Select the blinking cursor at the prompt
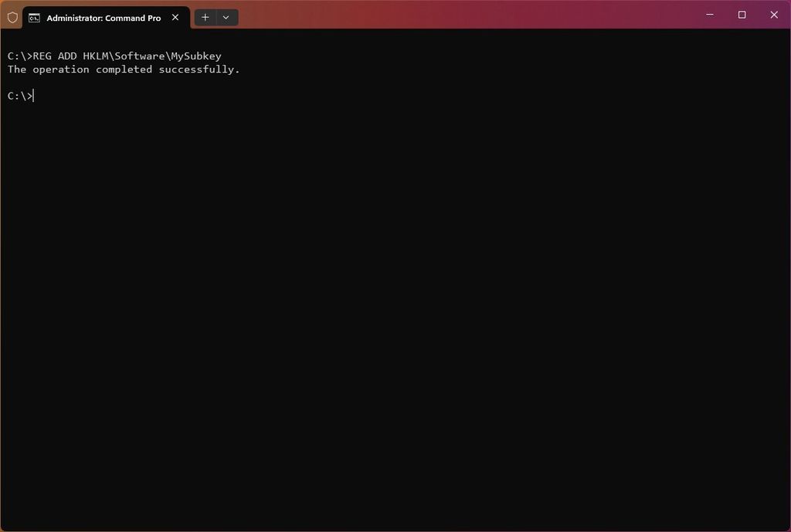Screen dimensions: 791x532 click(32, 95)
